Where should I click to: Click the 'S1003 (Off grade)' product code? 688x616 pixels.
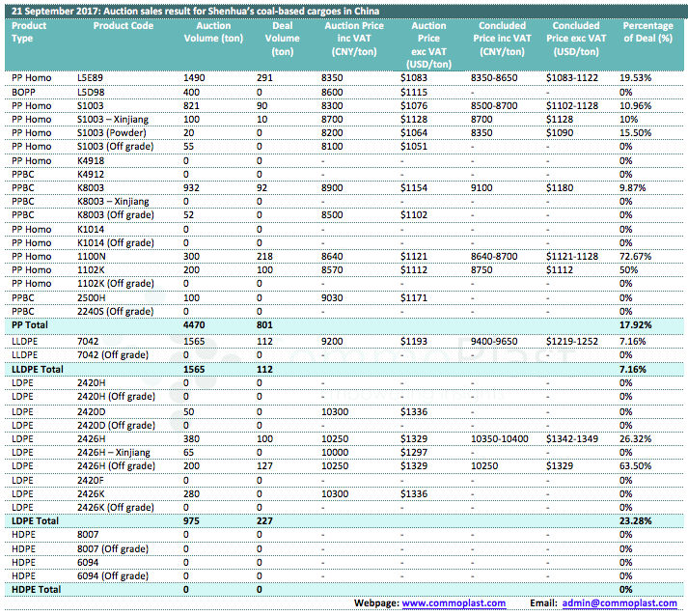point(116,146)
